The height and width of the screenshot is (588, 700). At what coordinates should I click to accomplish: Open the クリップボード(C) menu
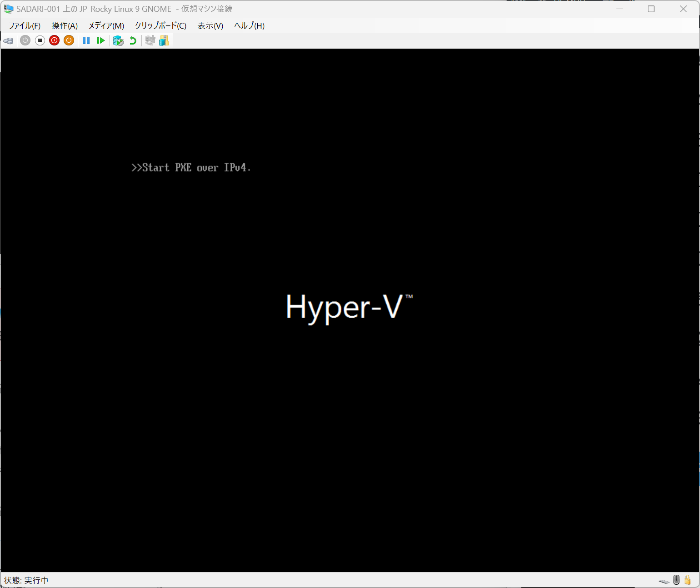pyautogui.click(x=160, y=26)
